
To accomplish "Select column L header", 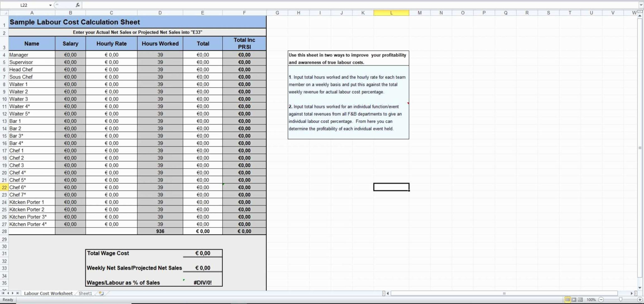I will tap(391, 13).
